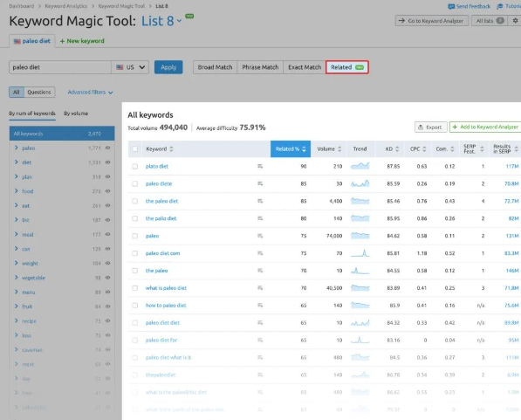Select the By volume tab

point(76,114)
